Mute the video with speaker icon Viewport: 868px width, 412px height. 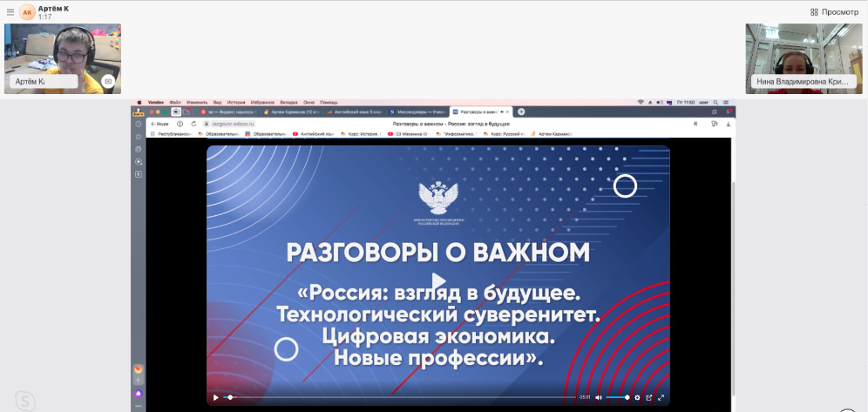click(599, 397)
